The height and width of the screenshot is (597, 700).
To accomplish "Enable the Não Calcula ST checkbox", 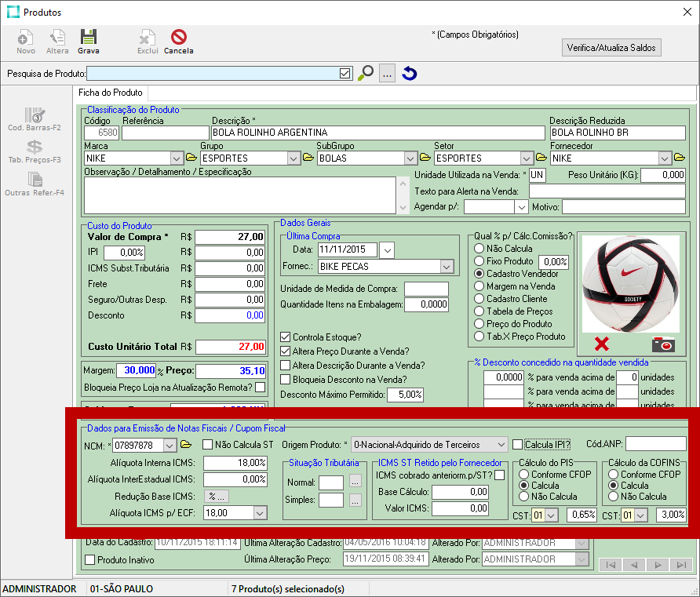I will tap(208, 445).
